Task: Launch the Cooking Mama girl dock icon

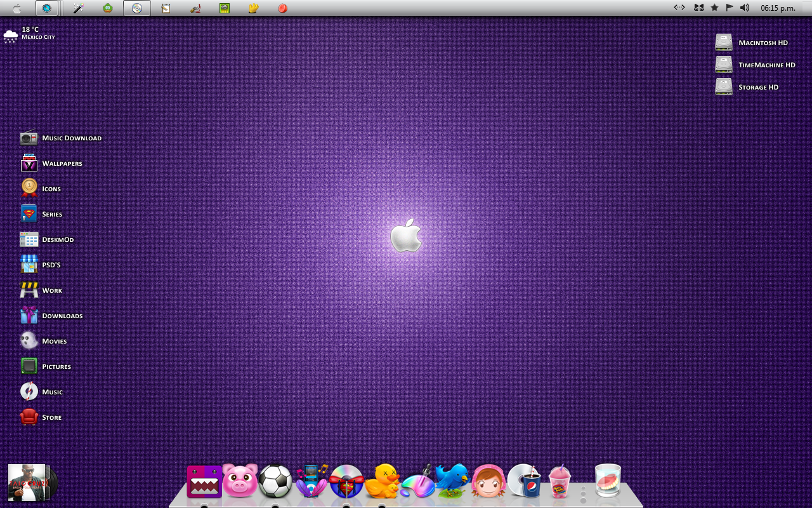Action: (488, 481)
